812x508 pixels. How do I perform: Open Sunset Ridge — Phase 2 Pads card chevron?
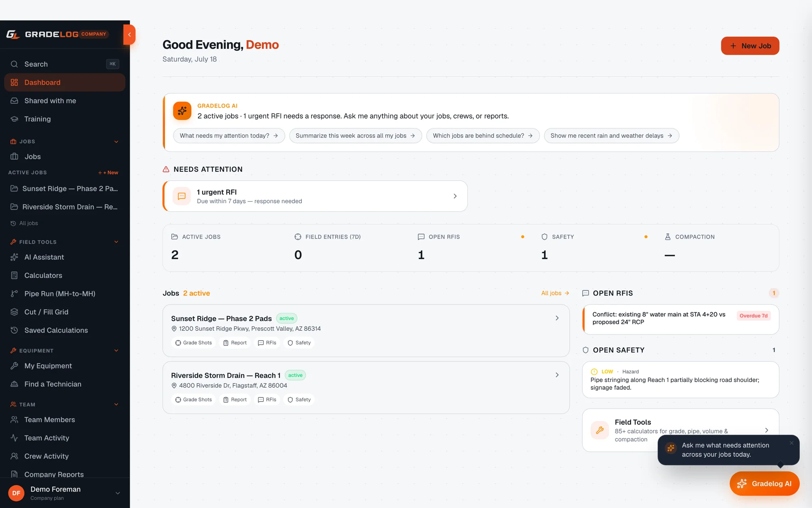coord(557,318)
